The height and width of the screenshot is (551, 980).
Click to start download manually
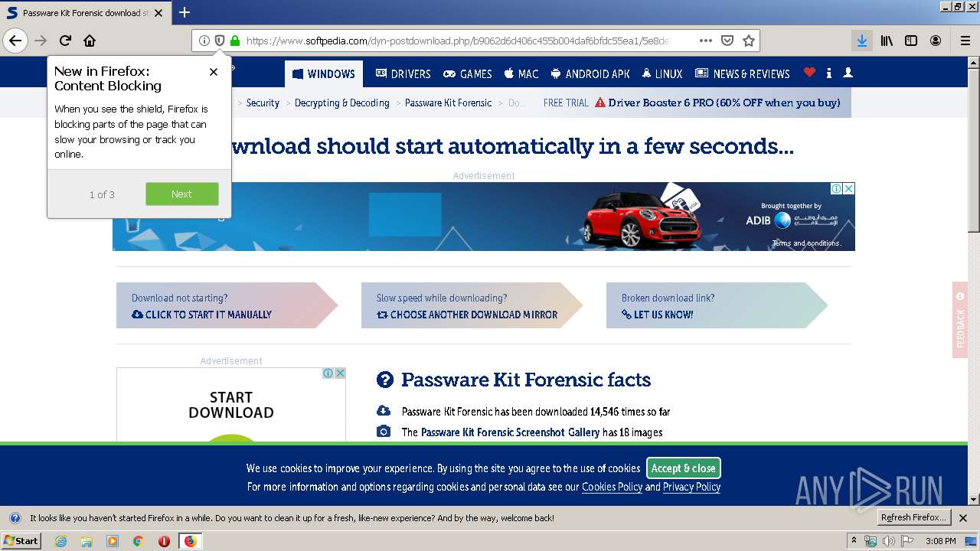coord(201,315)
